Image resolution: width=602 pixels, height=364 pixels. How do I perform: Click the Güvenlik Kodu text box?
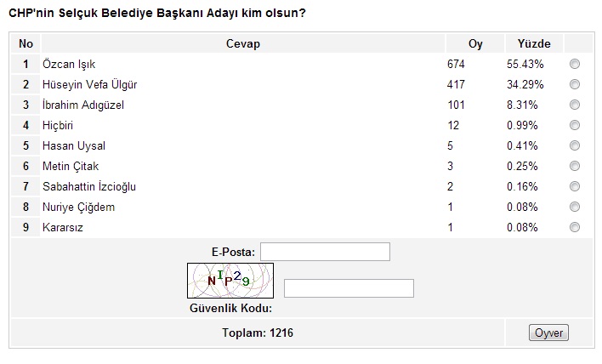[x=349, y=288]
